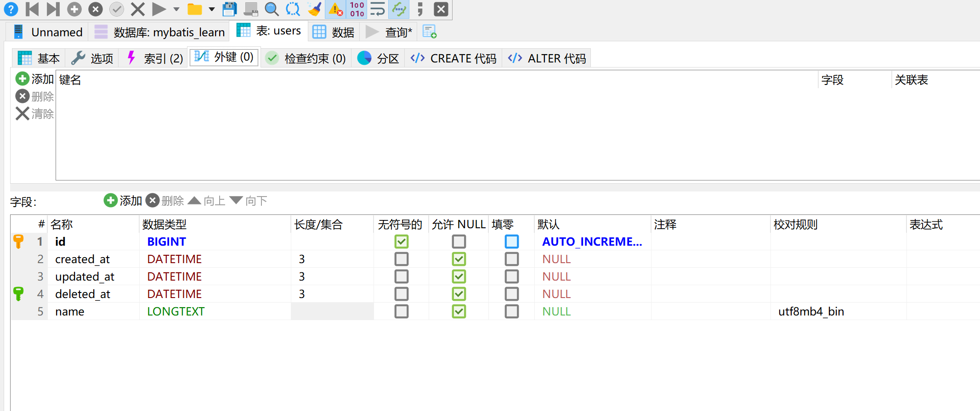Expand dropdown arrow beside folder icon
The width and height of the screenshot is (980, 411).
pyautogui.click(x=212, y=9)
